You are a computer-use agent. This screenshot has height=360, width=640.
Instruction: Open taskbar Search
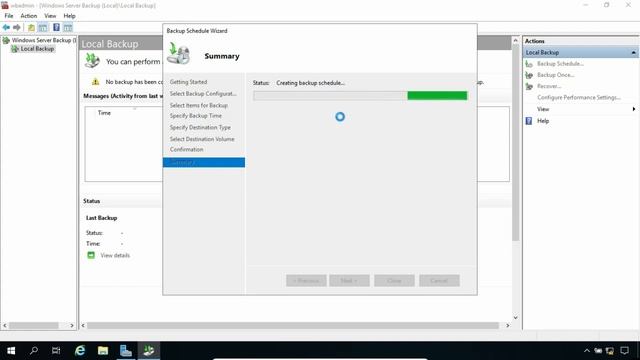(34, 350)
